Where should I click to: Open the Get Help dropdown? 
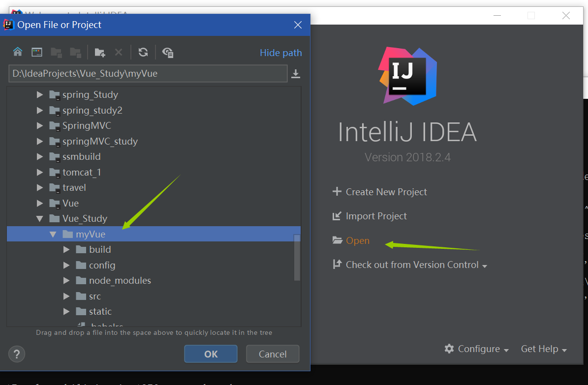pos(544,349)
